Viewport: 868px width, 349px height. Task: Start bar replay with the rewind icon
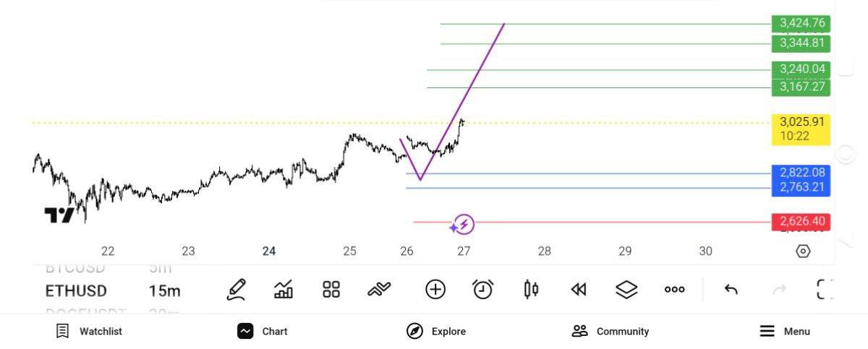pyautogui.click(x=578, y=290)
